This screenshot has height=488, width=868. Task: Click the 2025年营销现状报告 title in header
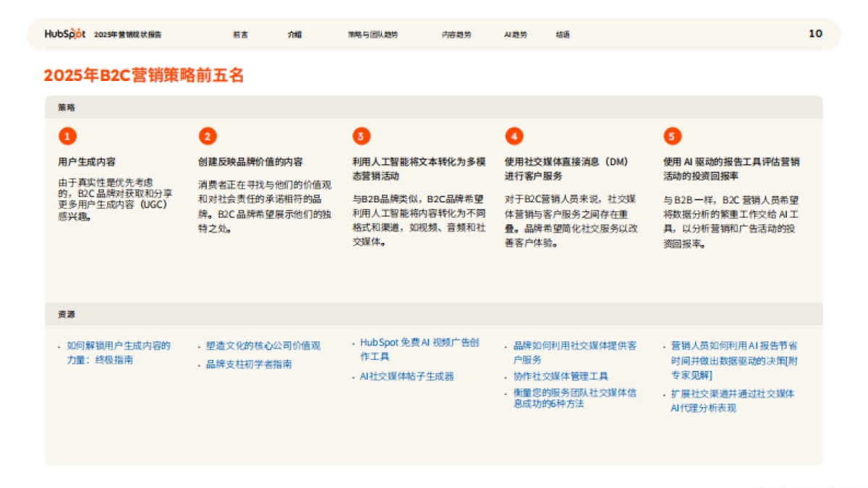[x=128, y=35]
